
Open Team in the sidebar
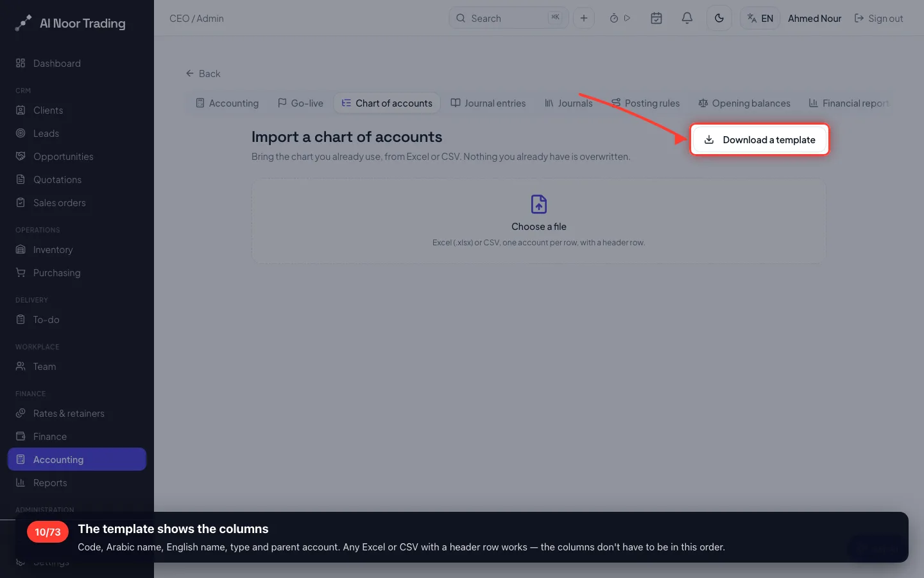tap(77, 366)
